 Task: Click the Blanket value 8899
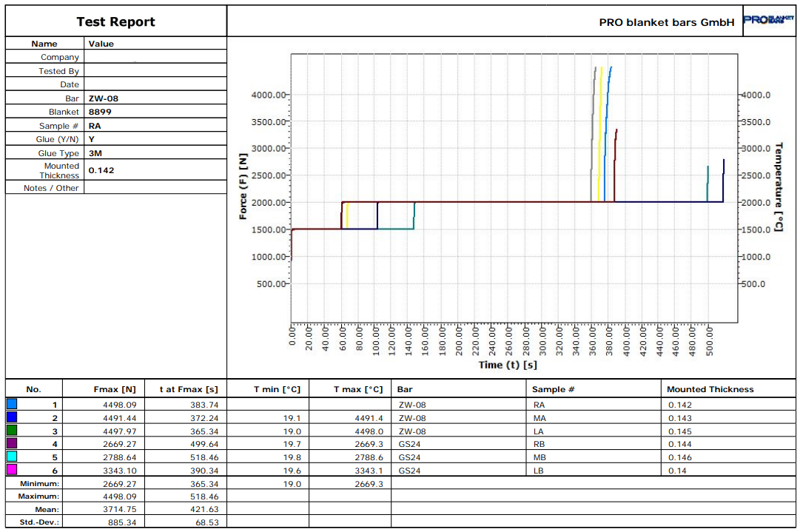click(x=100, y=112)
